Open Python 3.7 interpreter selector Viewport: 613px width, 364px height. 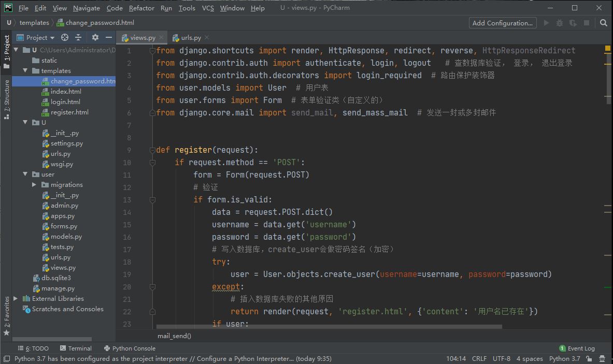tap(564, 358)
